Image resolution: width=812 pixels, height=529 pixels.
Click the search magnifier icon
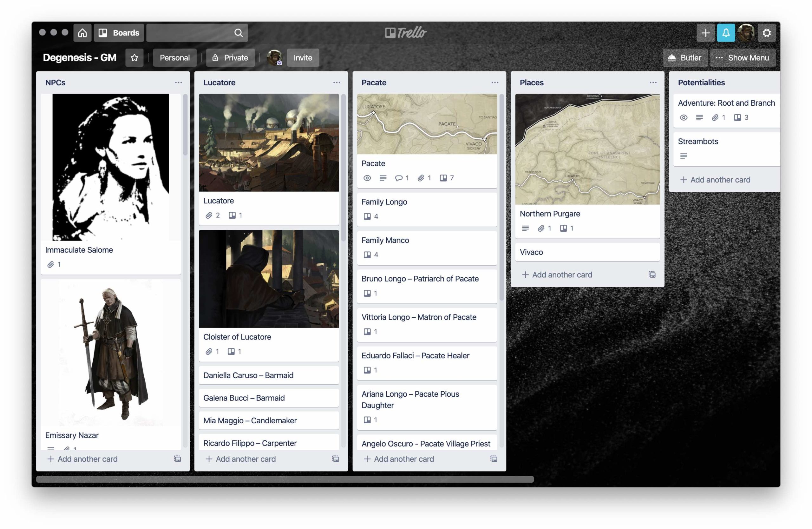239,33
